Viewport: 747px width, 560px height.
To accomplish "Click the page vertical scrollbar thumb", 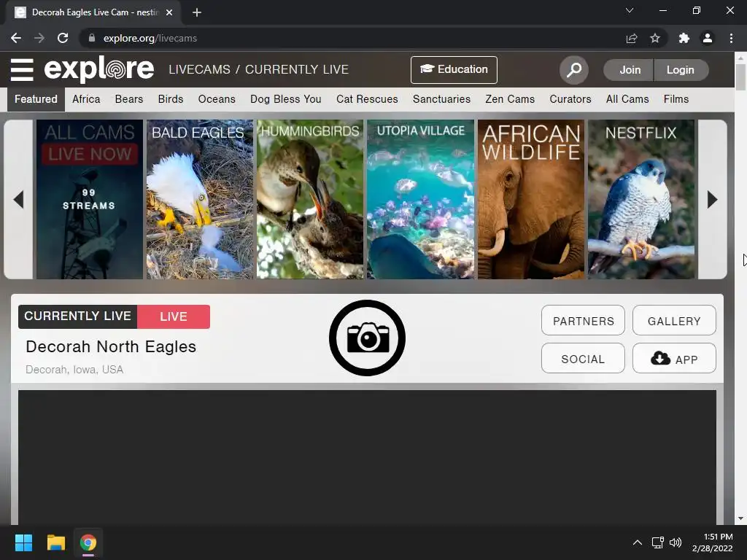I will tap(740, 77).
